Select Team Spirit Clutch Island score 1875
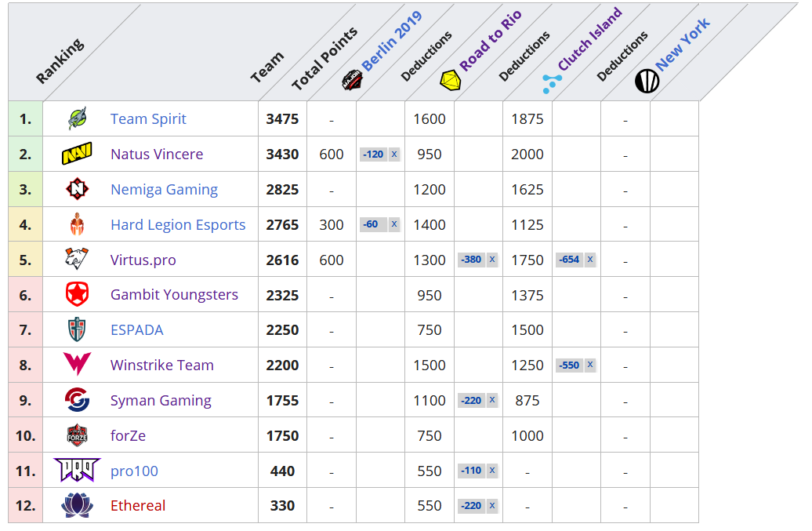The height and width of the screenshot is (531, 812). 527,119
